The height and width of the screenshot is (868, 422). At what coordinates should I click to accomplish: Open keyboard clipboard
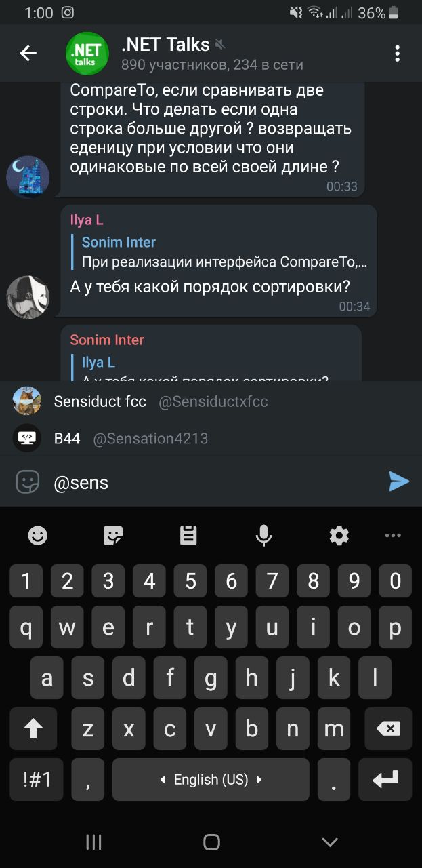pyautogui.click(x=188, y=536)
